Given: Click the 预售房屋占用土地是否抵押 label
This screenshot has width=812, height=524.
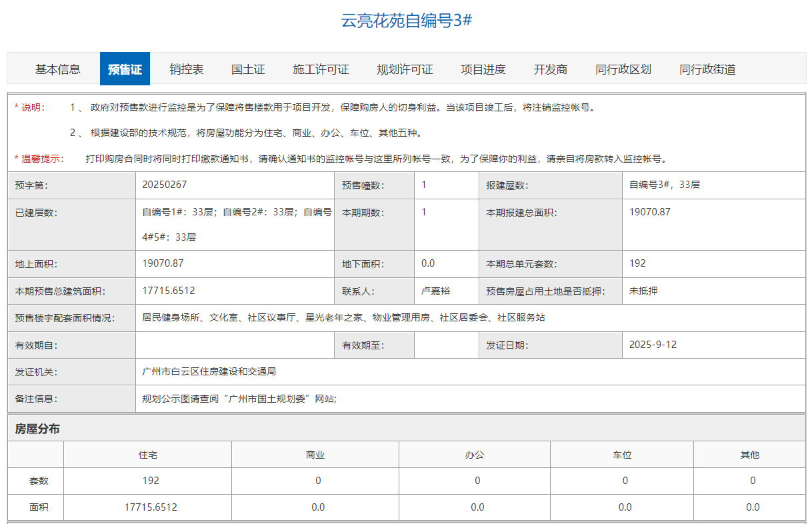Looking at the screenshot, I should tap(546, 291).
